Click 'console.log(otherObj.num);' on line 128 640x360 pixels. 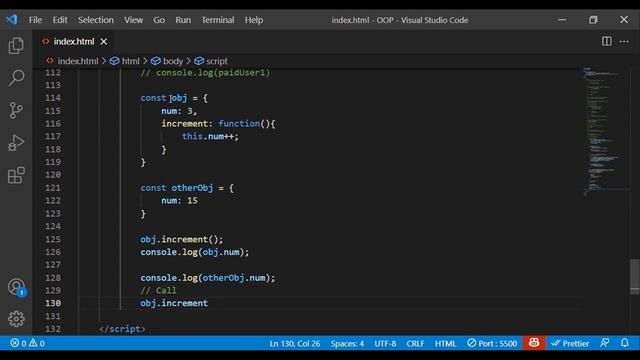point(208,278)
